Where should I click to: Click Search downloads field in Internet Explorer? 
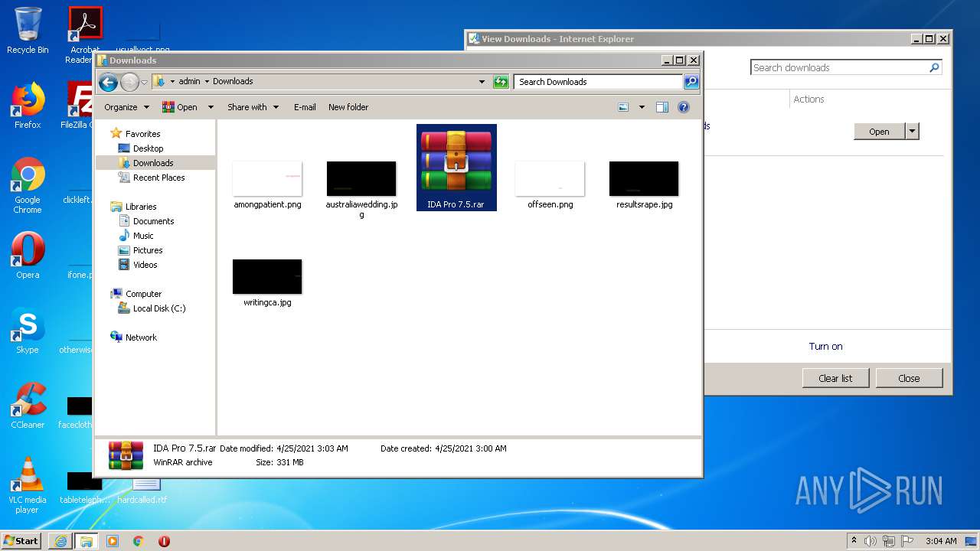point(839,67)
